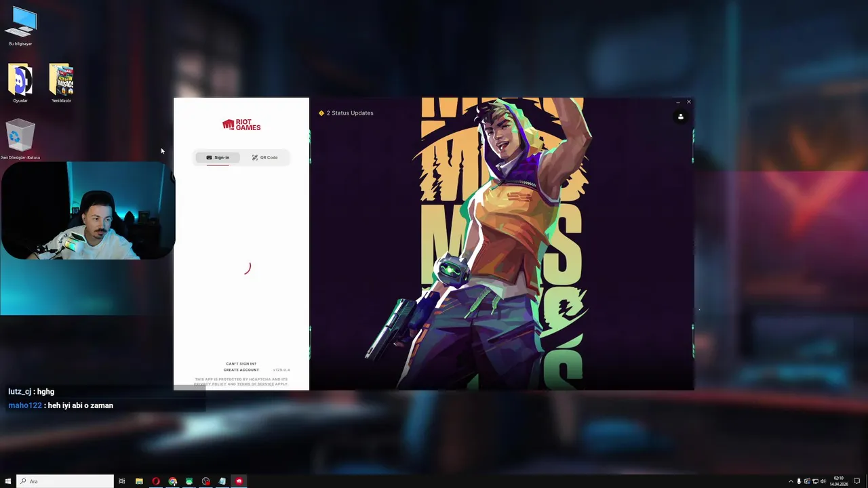Screen dimensions: 868x488
Task: Click the Riot Client taskbar icon
Action: 239,481
